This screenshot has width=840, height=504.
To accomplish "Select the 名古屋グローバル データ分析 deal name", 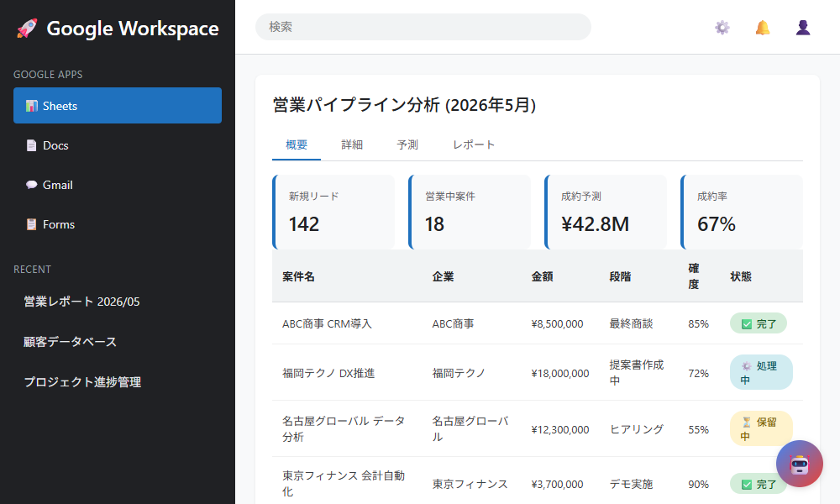I will click(x=344, y=429).
